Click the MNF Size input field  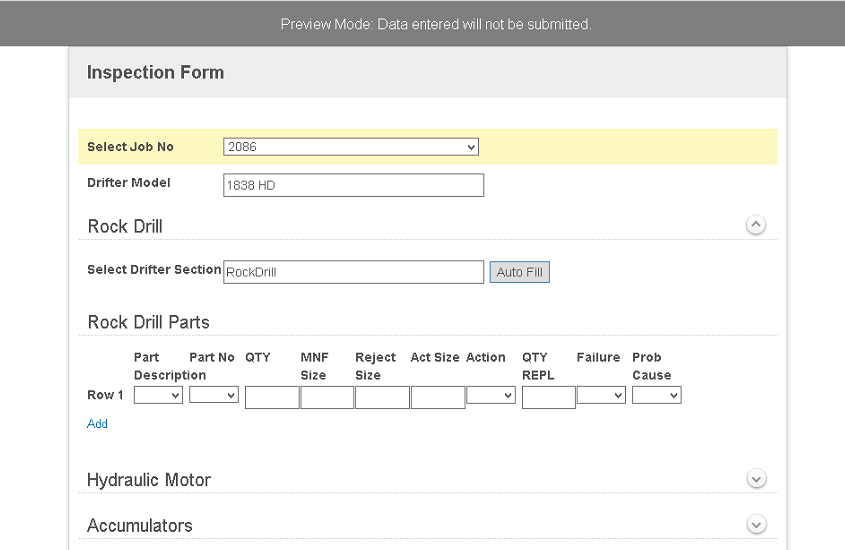[327, 398]
